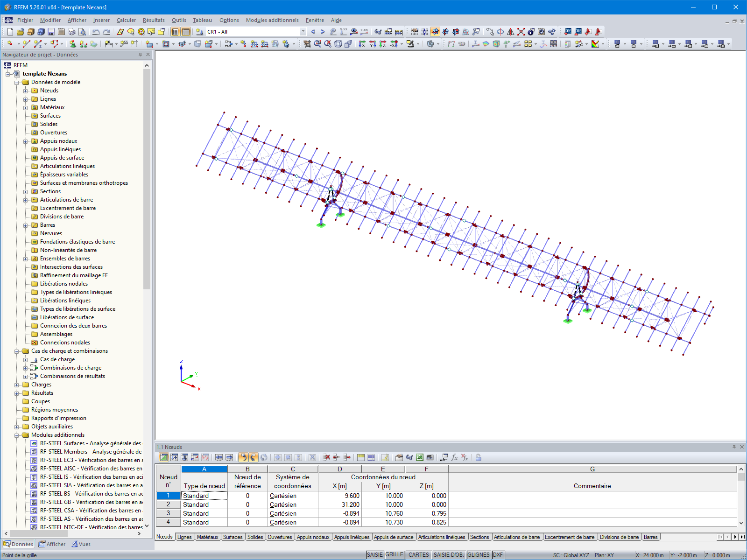
Task: Open the Calculer menu
Action: click(126, 20)
